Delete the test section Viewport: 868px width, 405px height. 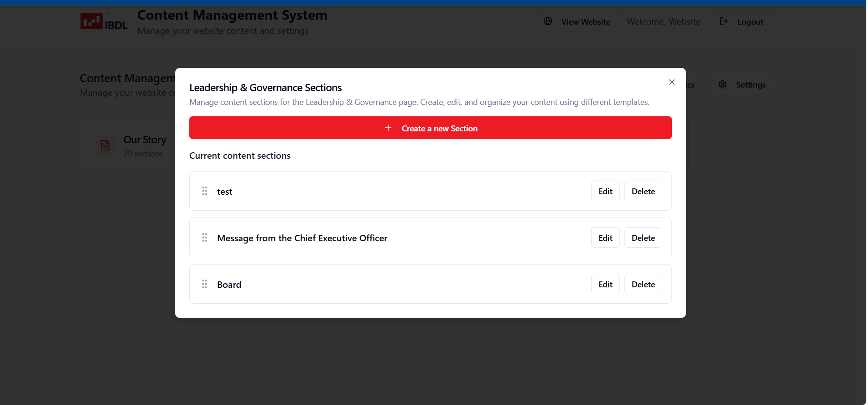click(x=643, y=191)
